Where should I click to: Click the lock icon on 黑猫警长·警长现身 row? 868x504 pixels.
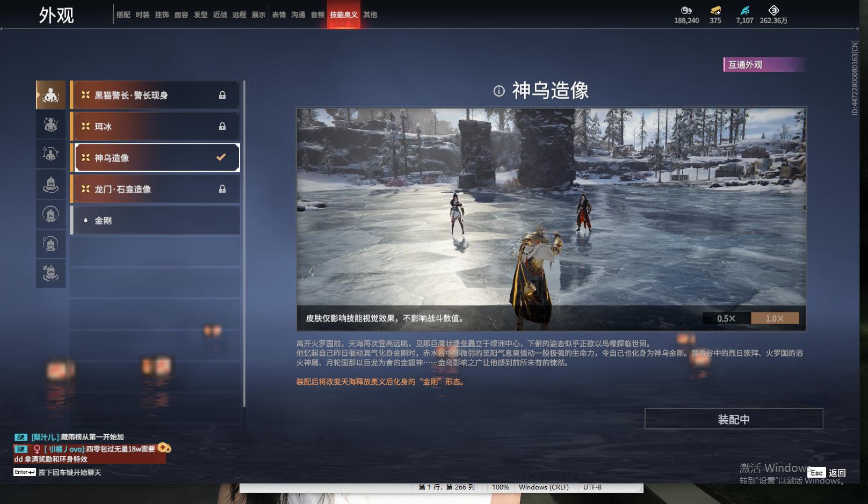[x=222, y=95]
